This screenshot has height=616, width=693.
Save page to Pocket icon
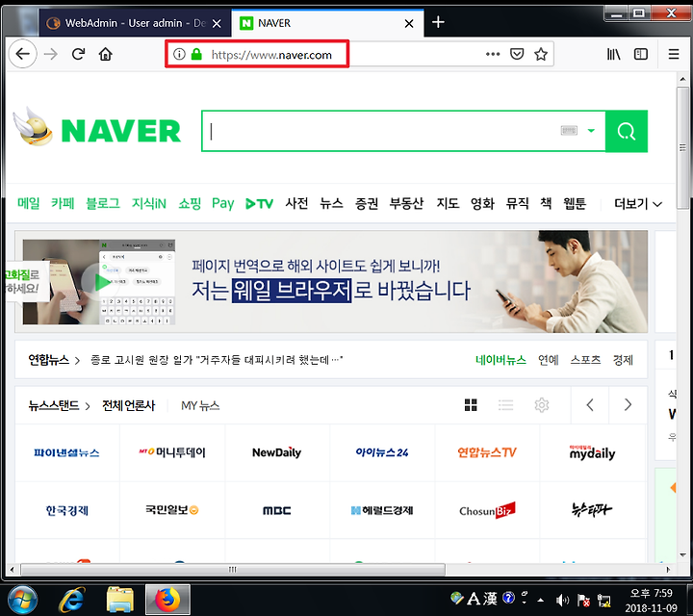[517, 54]
